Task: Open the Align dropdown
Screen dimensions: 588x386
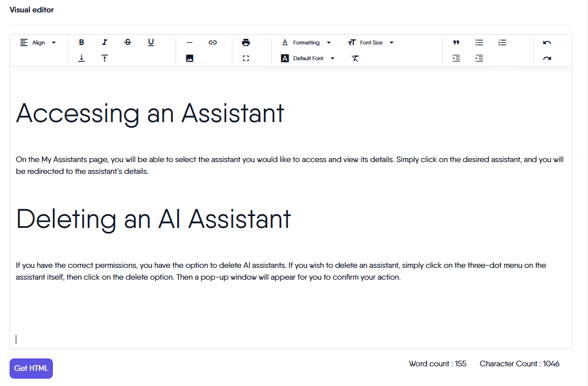Action: (x=38, y=42)
